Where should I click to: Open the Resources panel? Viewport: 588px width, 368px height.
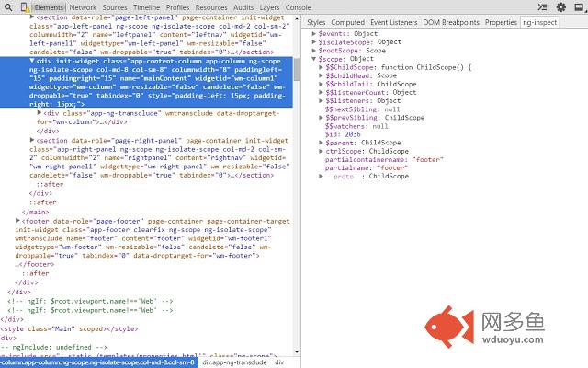(x=211, y=7)
